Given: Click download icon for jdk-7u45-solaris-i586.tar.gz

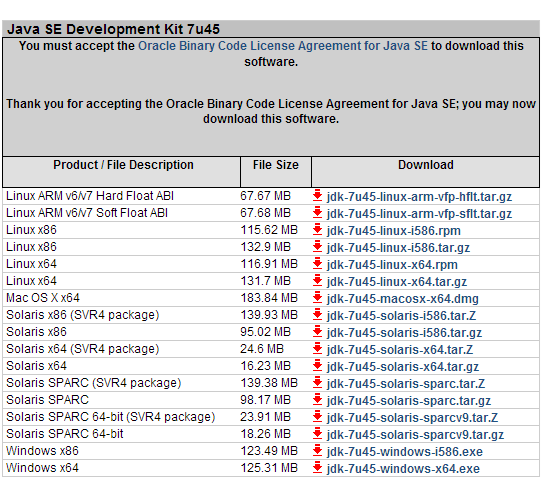Looking at the screenshot, I should pos(317,332).
